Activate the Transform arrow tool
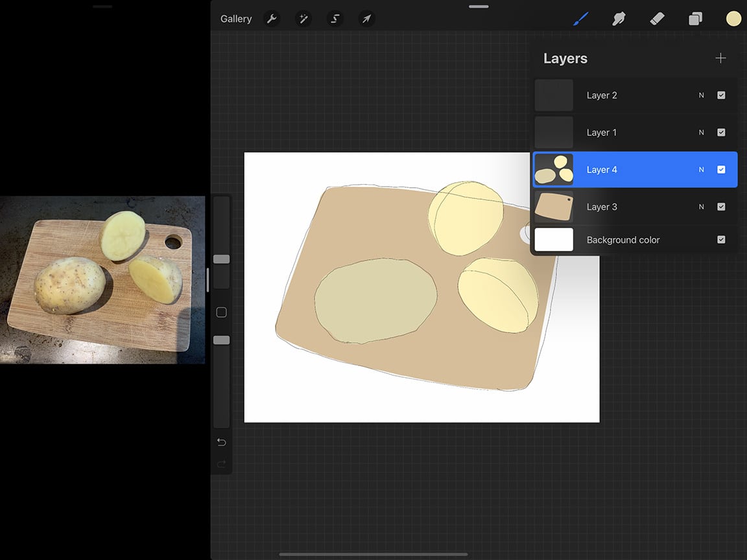Screen dimensions: 747x560 (366, 19)
